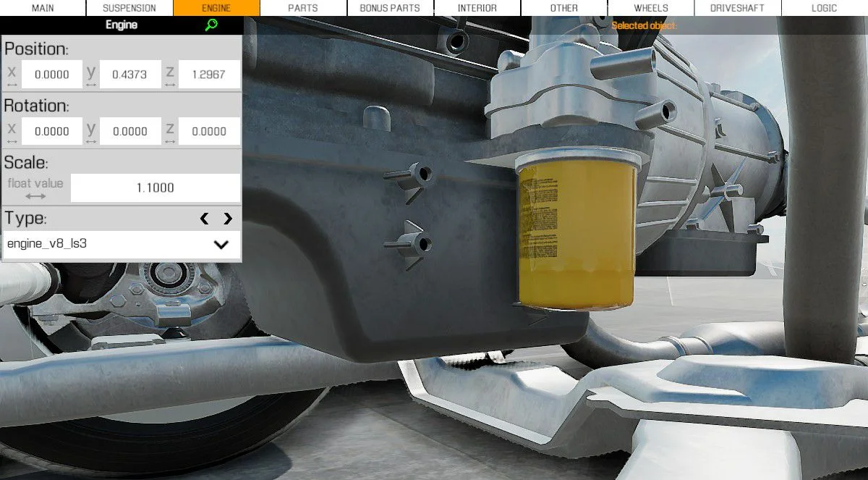Click the green magnifier icon beside Engine
The image size is (868, 480).
coord(211,25)
